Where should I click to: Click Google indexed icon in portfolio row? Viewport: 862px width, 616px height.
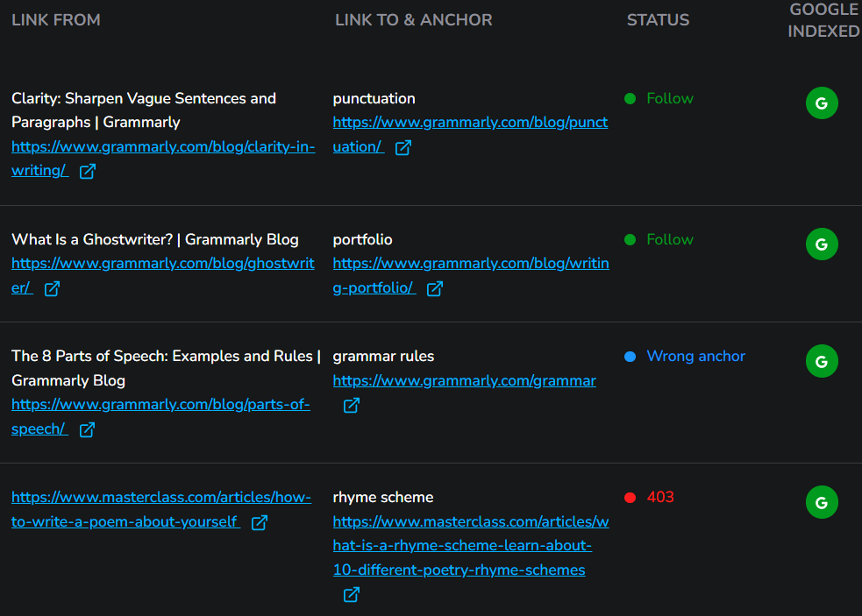tap(822, 244)
